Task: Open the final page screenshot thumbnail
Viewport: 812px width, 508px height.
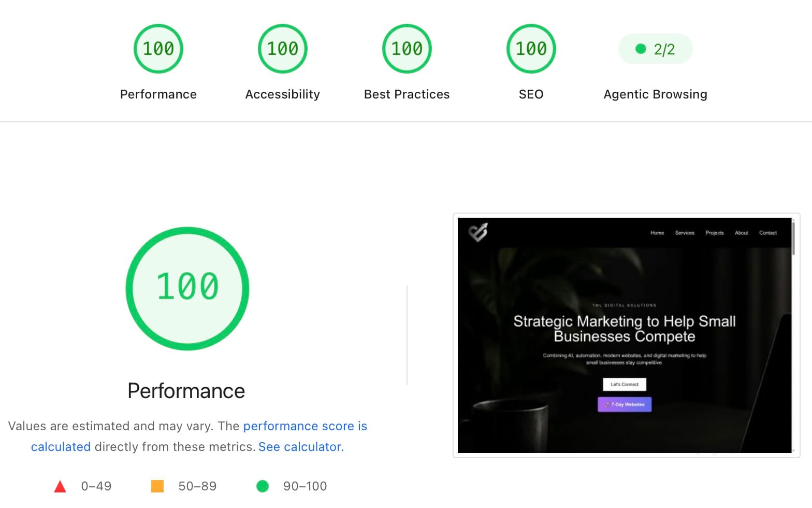Action: point(626,335)
